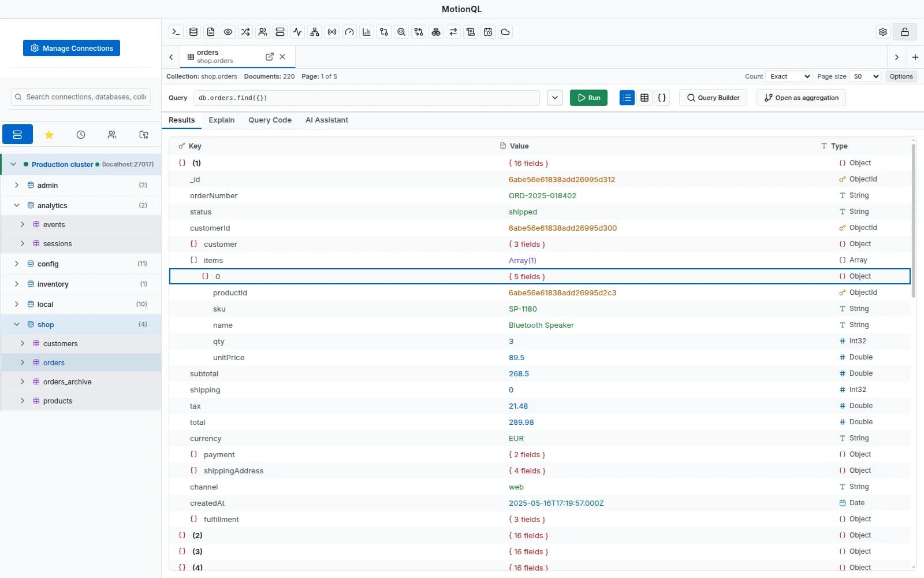Open the Count Exact dropdown
The image size is (924, 578).
pos(789,76)
